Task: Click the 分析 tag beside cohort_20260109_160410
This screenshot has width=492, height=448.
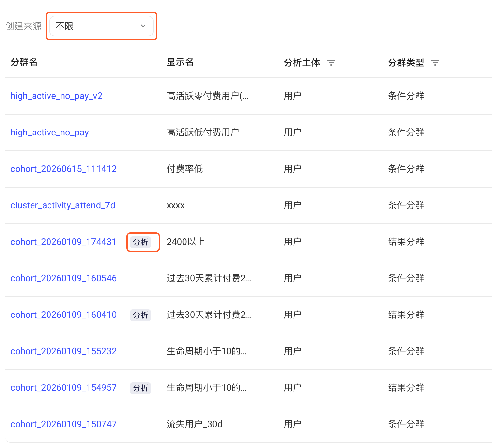Action: [141, 315]
